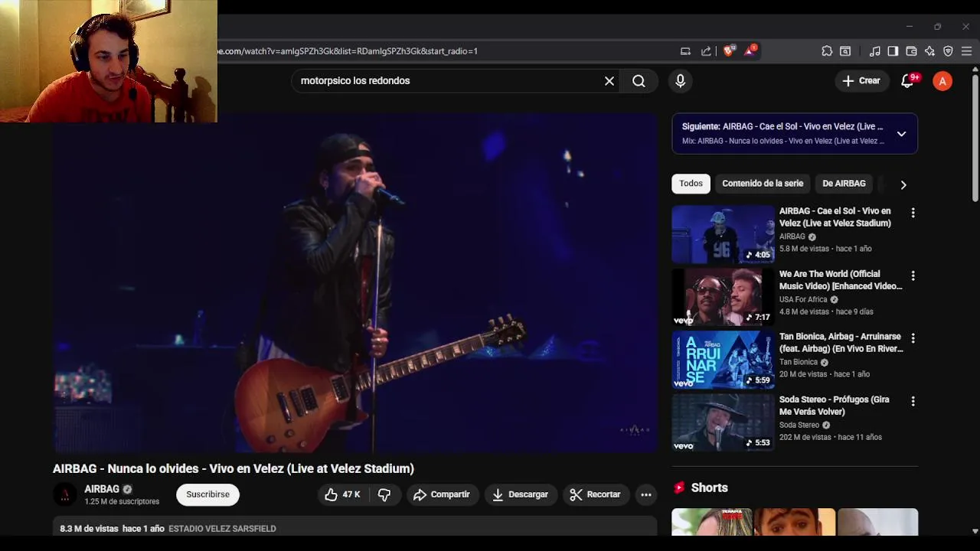Open YouTube notifications bell
Screen dimensions: 980x551
[x=908, y=81]
